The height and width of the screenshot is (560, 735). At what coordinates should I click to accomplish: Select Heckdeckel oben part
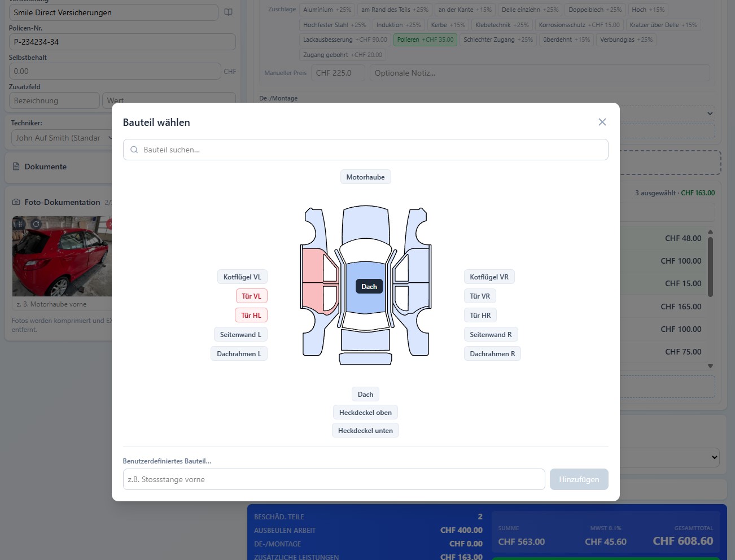pos(365,413)
